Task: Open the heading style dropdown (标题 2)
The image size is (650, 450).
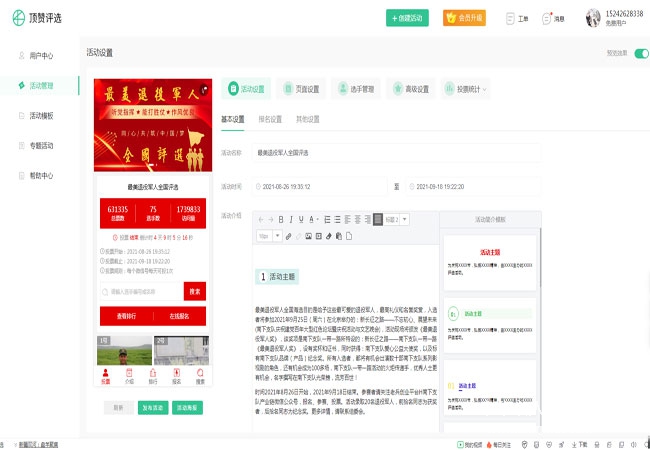Action: (x=397, y=220)
